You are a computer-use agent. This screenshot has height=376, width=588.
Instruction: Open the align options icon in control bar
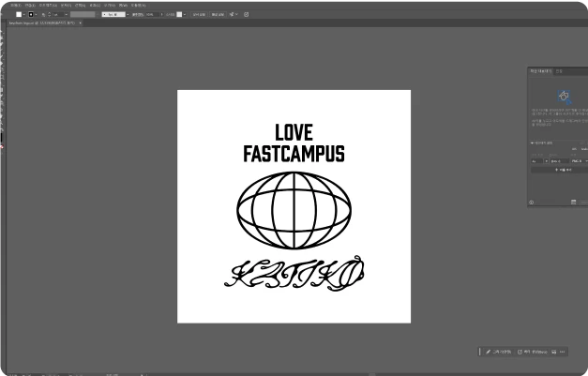(x=233, y=14)
